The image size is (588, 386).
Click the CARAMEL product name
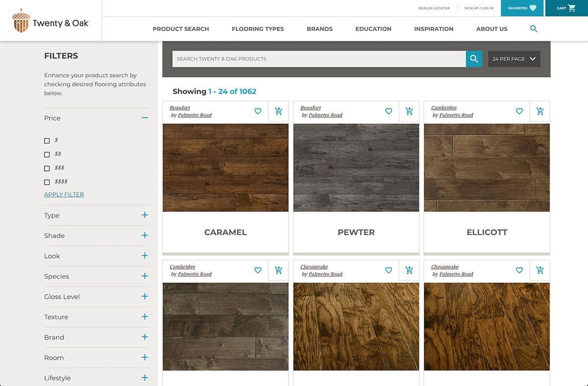point(225,232)
